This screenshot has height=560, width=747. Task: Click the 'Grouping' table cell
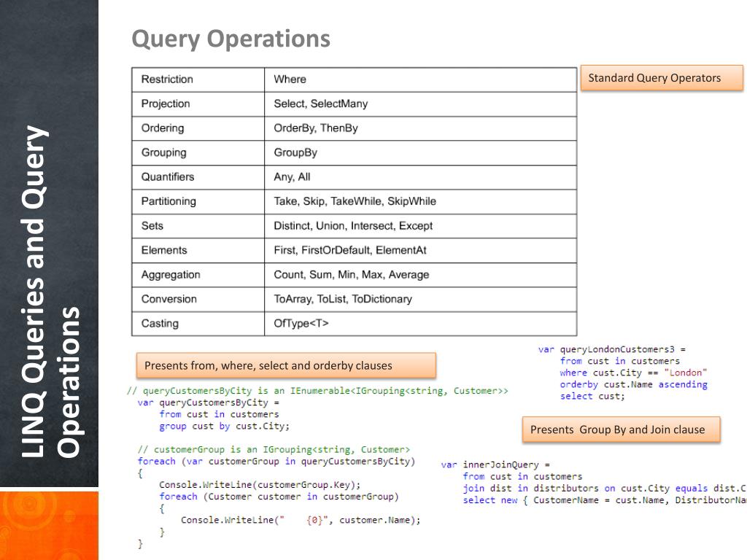[198, 153]
